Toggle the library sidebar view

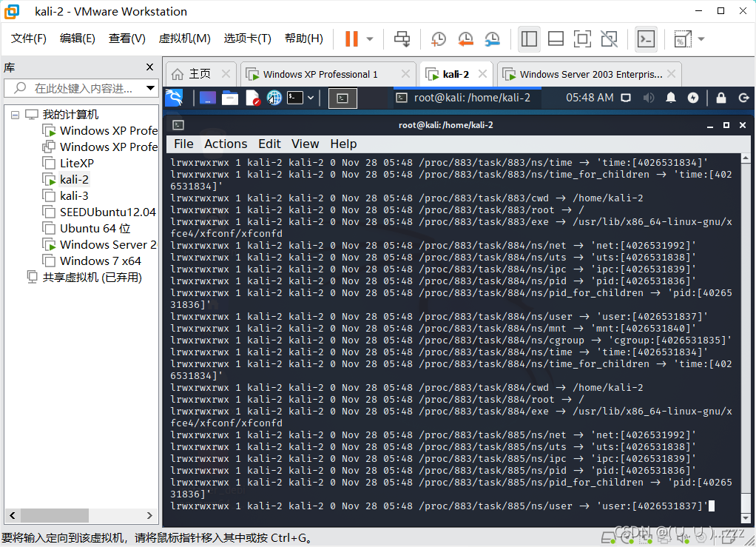pos(529,38)
